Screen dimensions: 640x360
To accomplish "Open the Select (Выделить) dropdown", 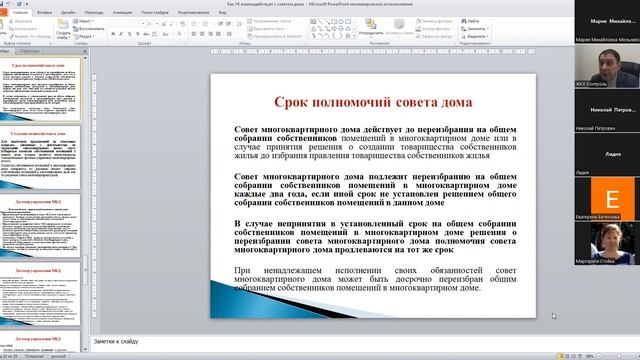I will coord(475,36).
